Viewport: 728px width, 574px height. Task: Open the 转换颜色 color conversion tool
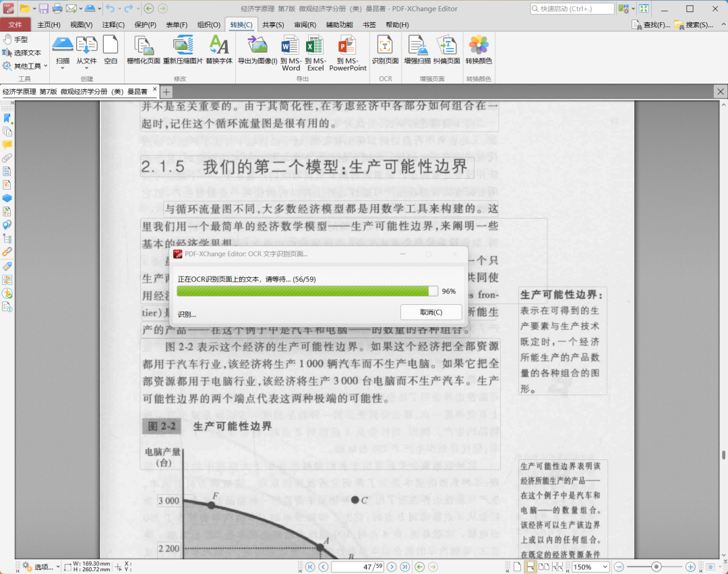(x=479, y=51)
